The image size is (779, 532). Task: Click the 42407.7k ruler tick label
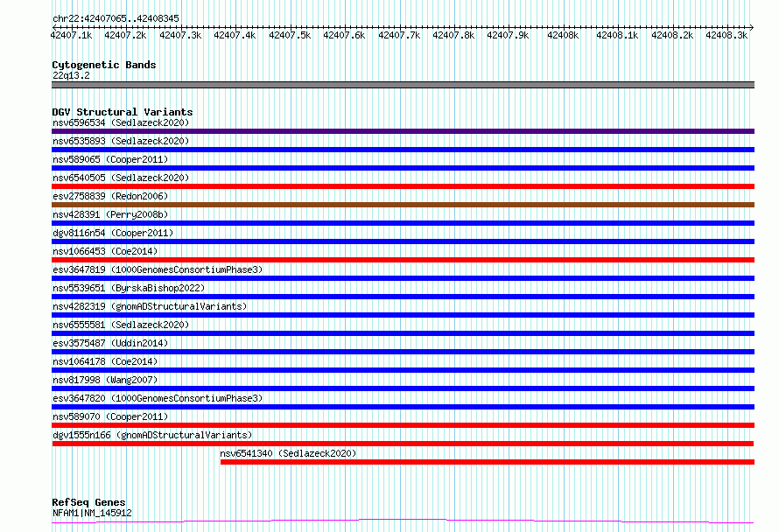tap(399, 35)
